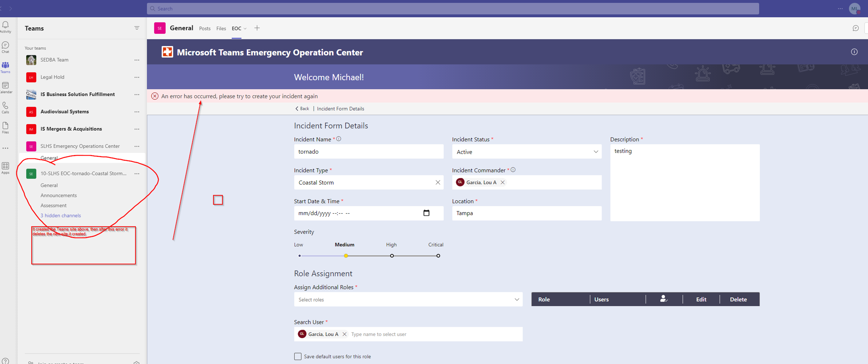Click the filter icon in Teams panel

tap(137, 28)
